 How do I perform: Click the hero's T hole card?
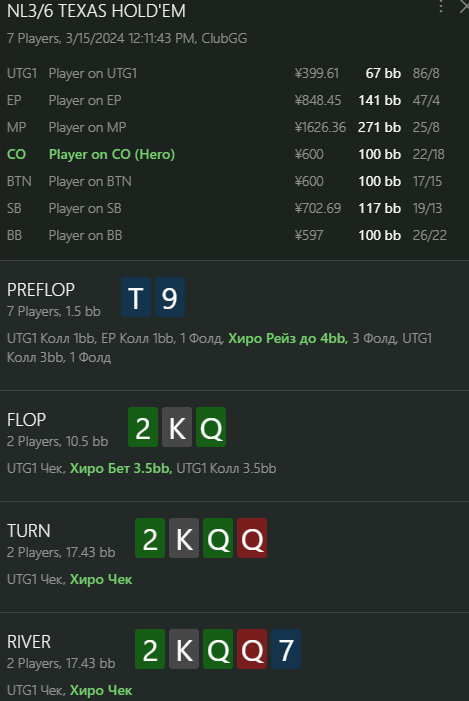[x=136, y=297]
